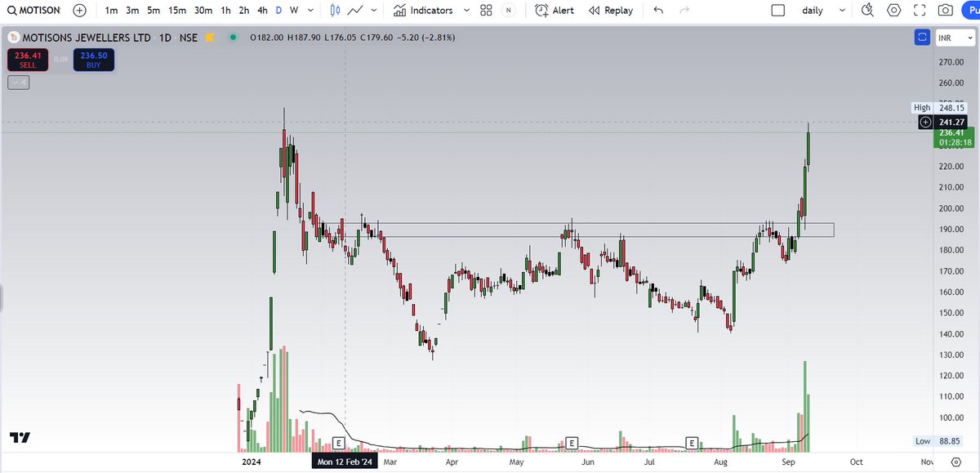Click the SELL 236.41 button
Image resolution: width=980 pixels, height=473 pixels.
pos(28,59)
